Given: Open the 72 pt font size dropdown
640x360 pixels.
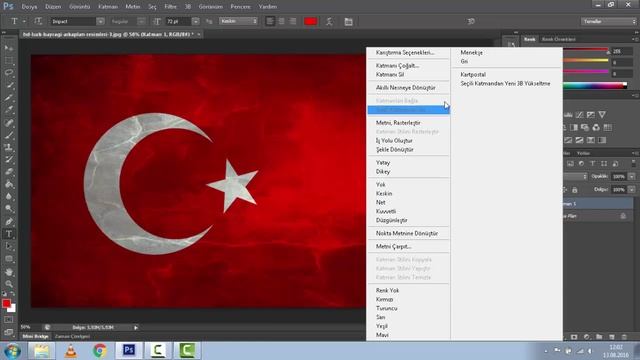Looking at the screenshot, I should point(196,21).
